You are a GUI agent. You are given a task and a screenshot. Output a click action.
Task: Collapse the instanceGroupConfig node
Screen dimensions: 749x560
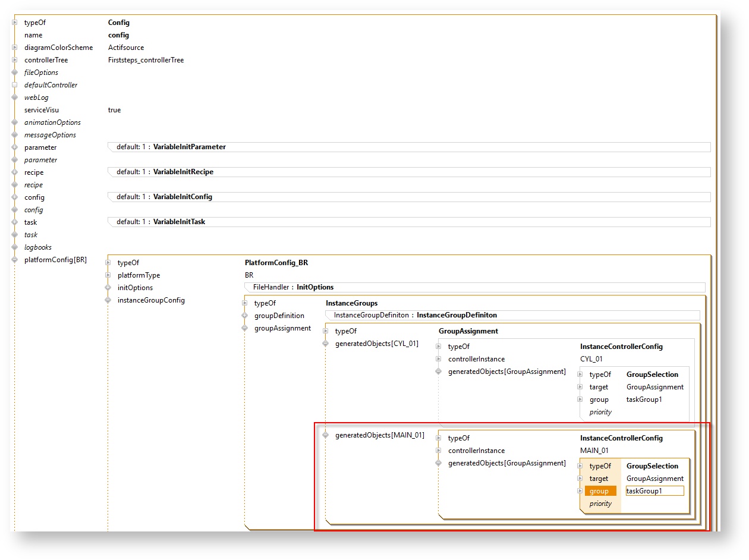point(108,300)
